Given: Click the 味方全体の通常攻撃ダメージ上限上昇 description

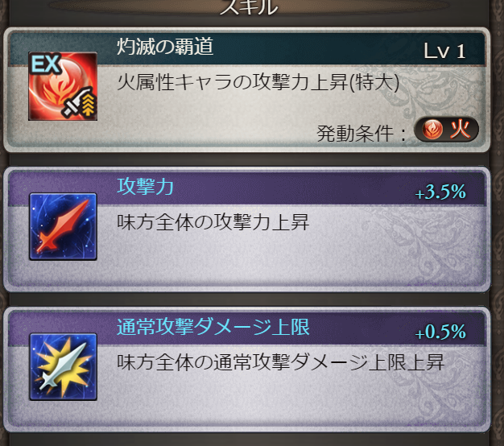Looking at the screenshot, I should 281,362.
